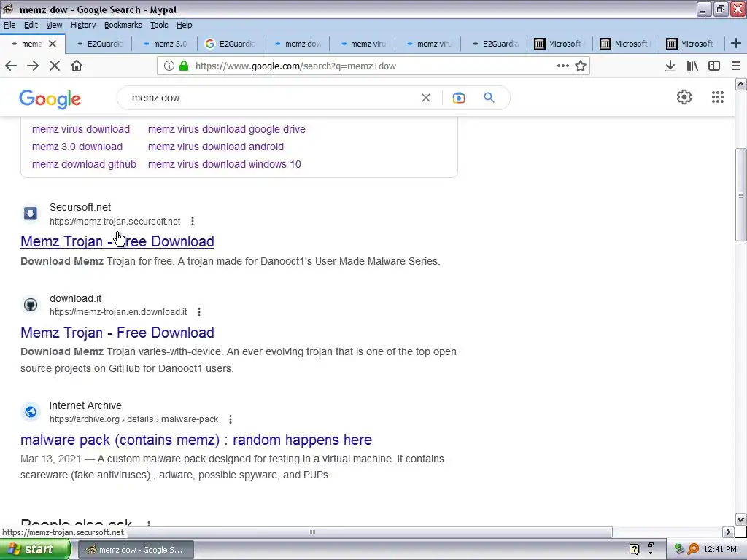Open download.it Memz Trojan Free Download result
Image resolution: width=747 pixels, height=560 pixels.
tap(117, 332)
